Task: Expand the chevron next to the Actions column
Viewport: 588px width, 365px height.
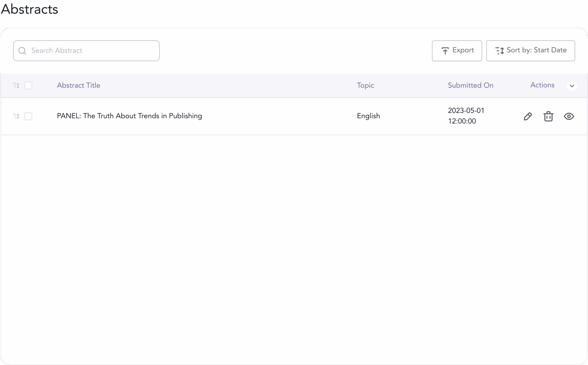Action: pyautogui.click(x=572, y=86)
